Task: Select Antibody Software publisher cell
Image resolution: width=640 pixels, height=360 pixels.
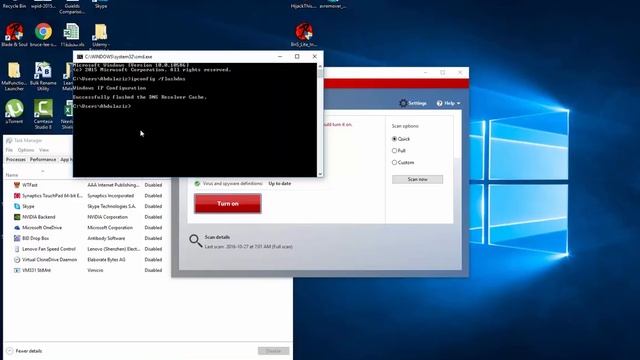Action: coord(106,238)
